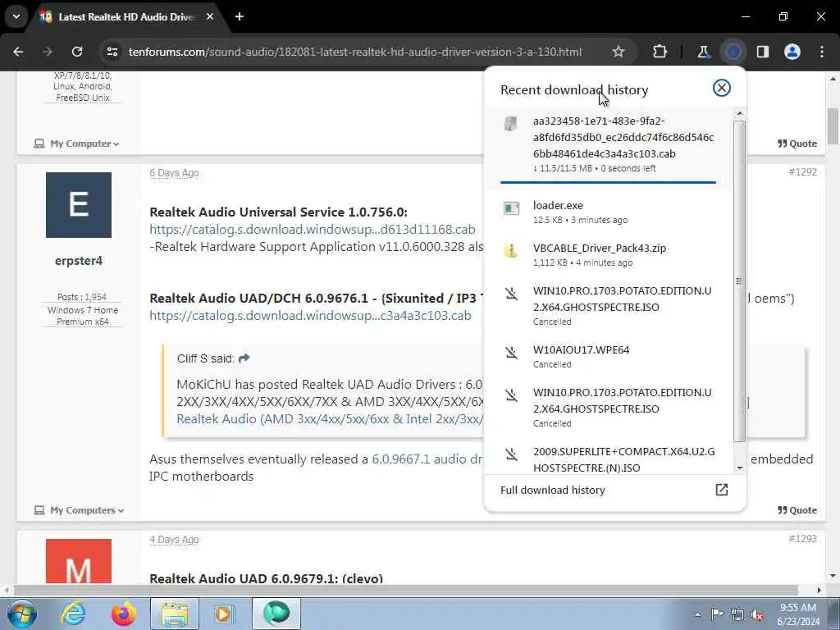This screenshot has height=630, width=840.
Task: Open post number #1292 permalink
Action: tap(802, 172)
